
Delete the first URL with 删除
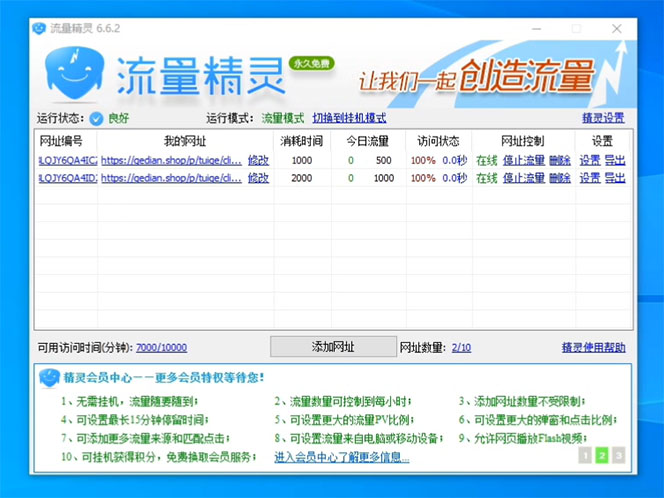point(559,160)
